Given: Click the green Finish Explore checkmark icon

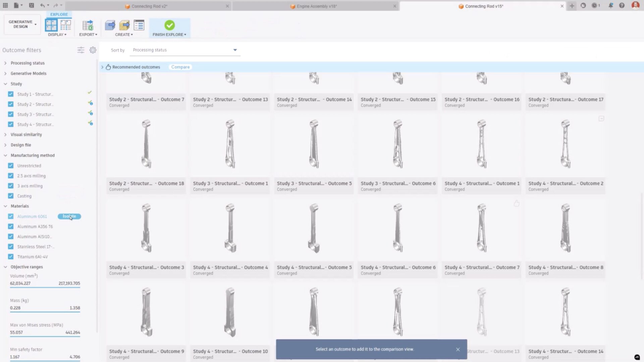Looking at the screenshot, I should click(169, 25).
